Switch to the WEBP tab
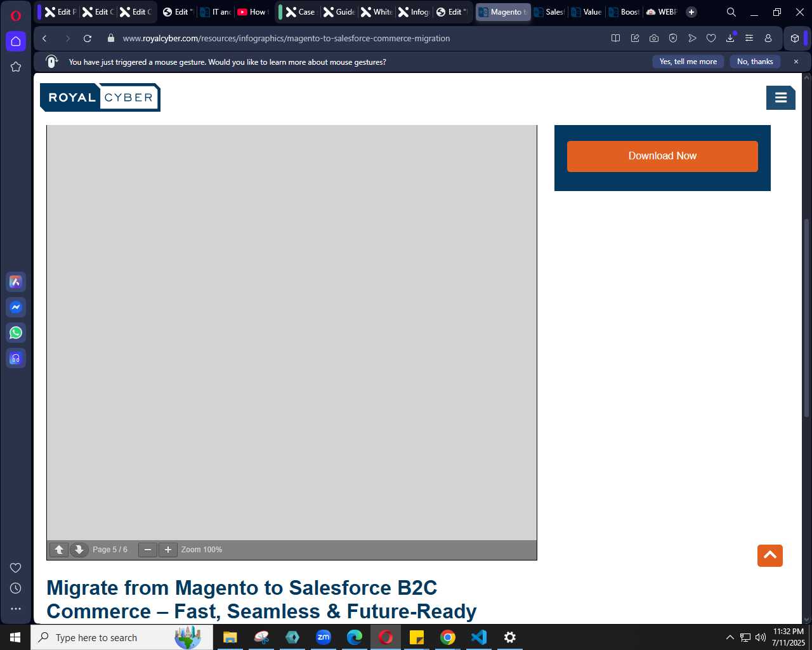The image size is (812, 650). pyautogui.click(x=661, y=12)
